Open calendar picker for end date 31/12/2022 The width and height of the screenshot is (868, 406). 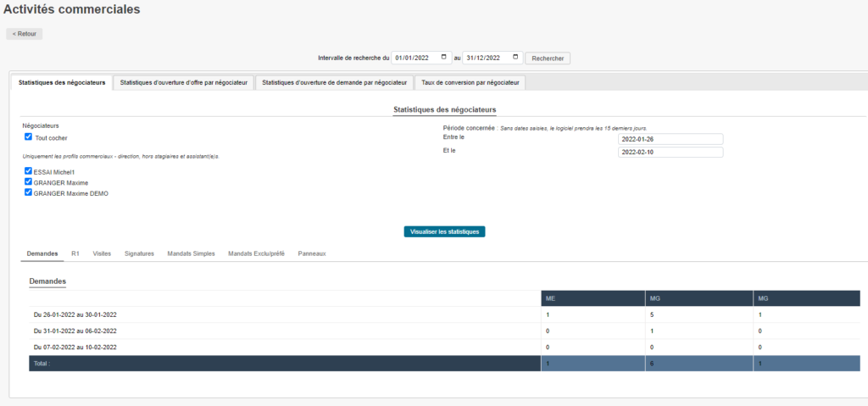[x=515, y=58]
